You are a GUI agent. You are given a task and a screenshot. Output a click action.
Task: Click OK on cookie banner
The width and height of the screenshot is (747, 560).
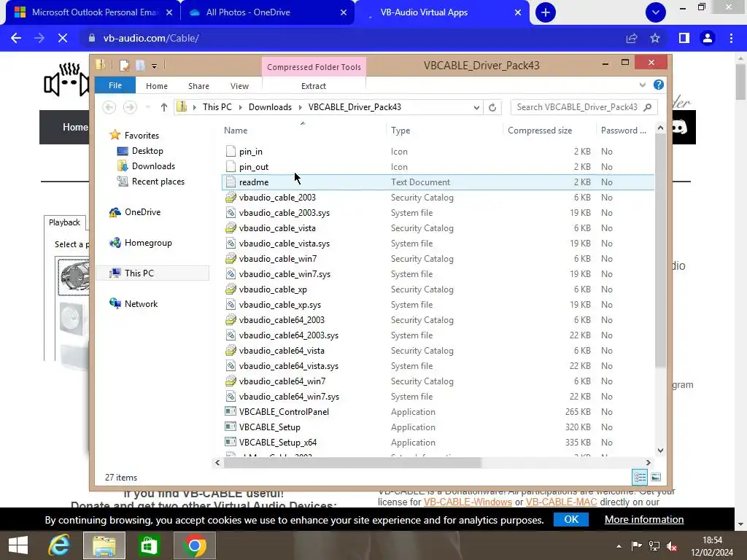tap(571, 519)
